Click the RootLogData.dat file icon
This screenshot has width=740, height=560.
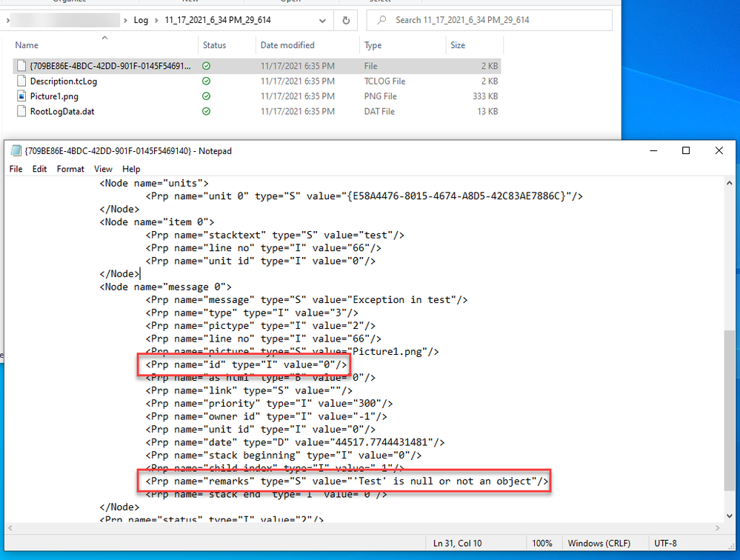(x=22, y=112)
